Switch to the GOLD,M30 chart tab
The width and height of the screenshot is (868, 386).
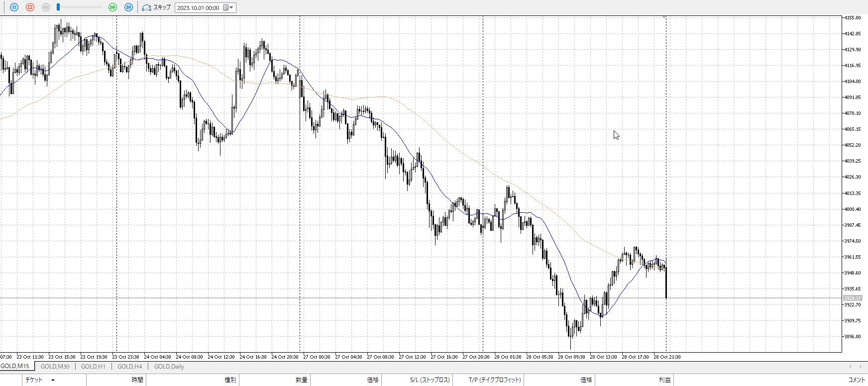(55, 367)
